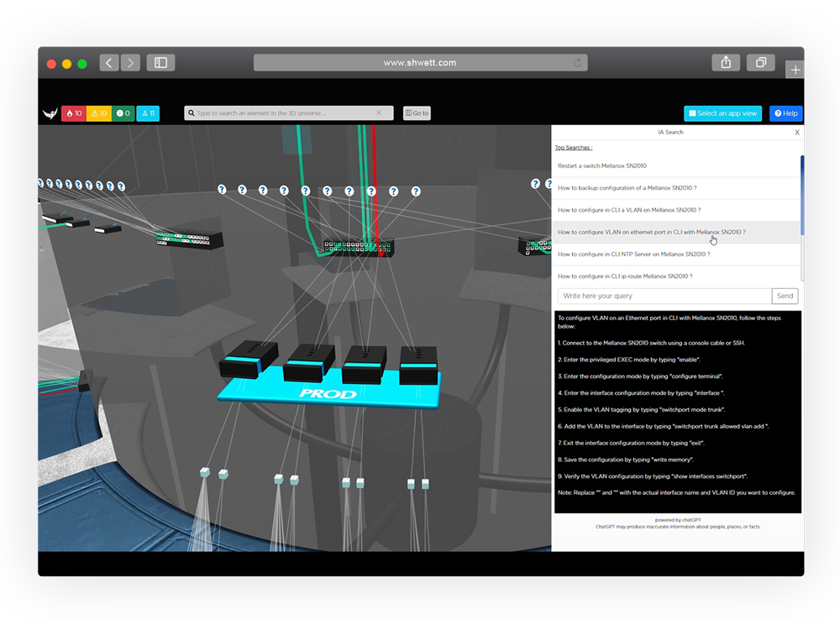This screenshot has height=620, width=840.
Task: Click the Shwett bird logo
Action: [x=50, y=113]
